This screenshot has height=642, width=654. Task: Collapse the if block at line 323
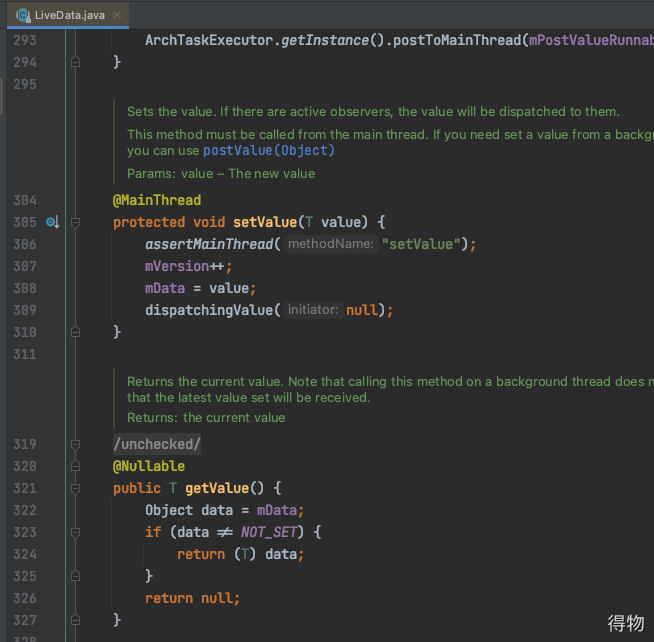point(76,532)
